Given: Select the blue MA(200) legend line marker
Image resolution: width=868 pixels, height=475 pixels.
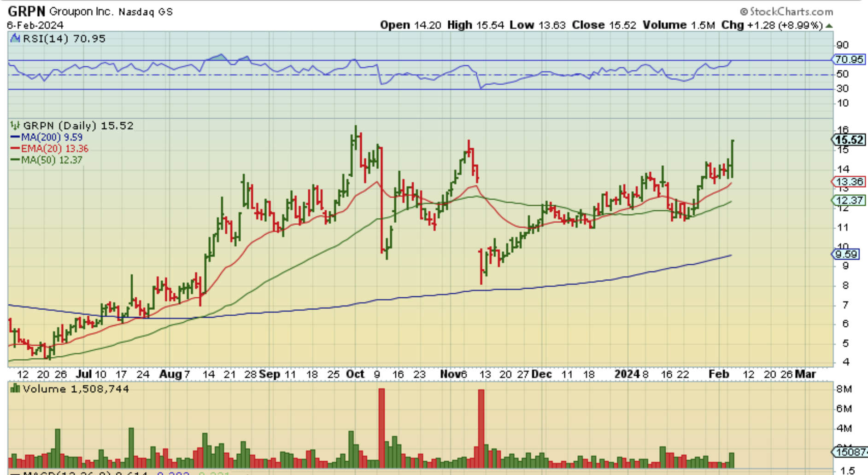Looking at the screenshot, I should 15,137.
